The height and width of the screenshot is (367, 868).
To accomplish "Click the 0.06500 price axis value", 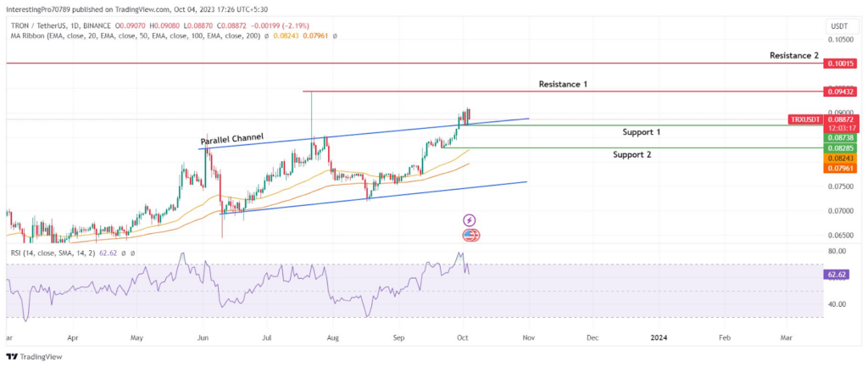I will pyautogui.click(x=840, y=236).
